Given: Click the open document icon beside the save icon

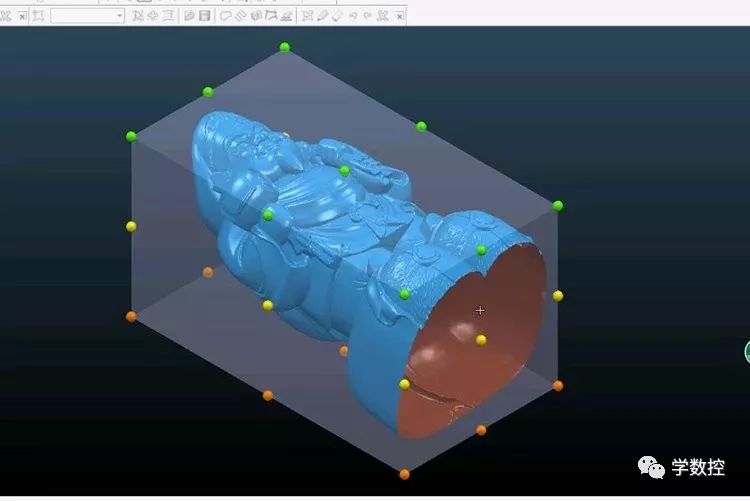Looking at the screenshot, I should pyautogui.click(x=190, y=16).
